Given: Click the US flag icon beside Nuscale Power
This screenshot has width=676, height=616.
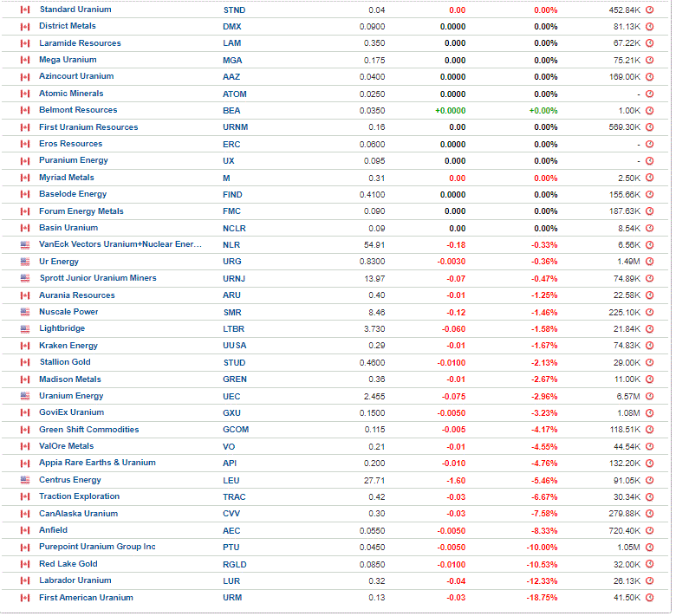Looking at the screenshot, I should coord(25,312).
